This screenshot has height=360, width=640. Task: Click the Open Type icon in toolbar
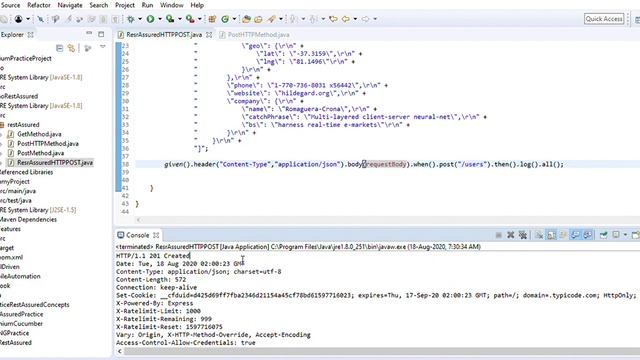tap(246, 19)
